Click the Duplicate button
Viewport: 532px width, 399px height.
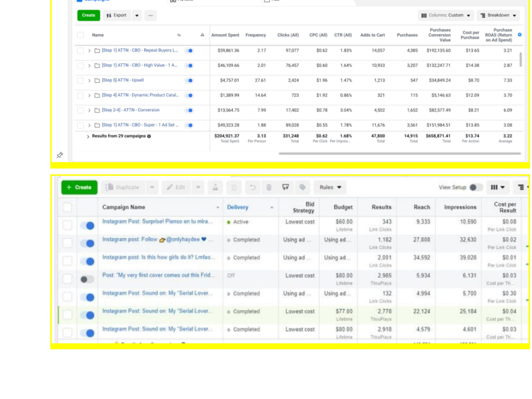123,187
